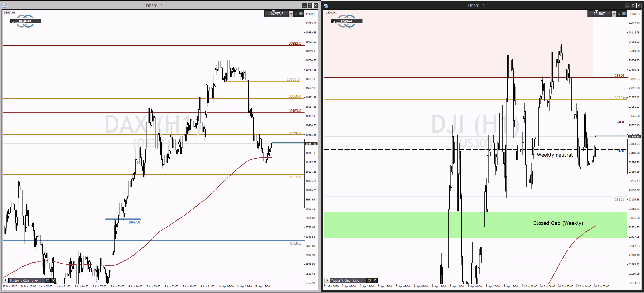
Task: Minimize the US30,H1 chart window
Action: coord(628,5)
